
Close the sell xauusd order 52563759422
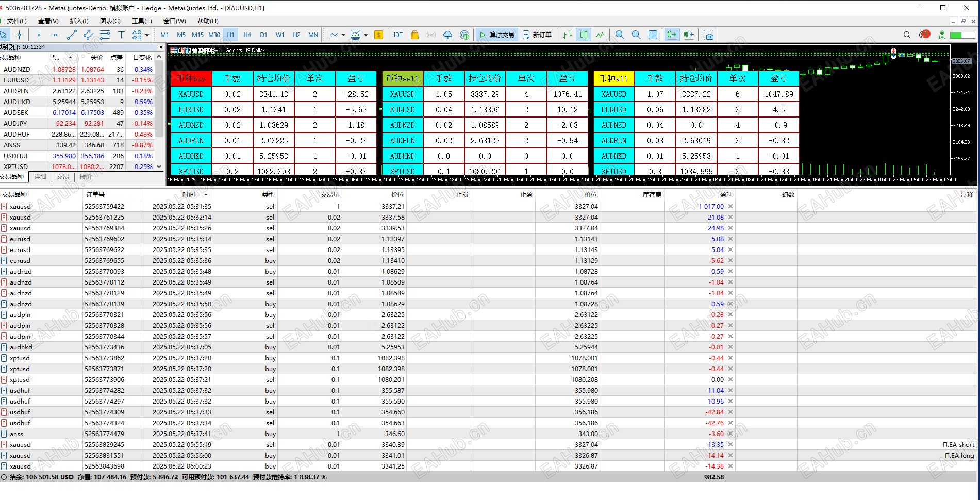coord(730,207)
